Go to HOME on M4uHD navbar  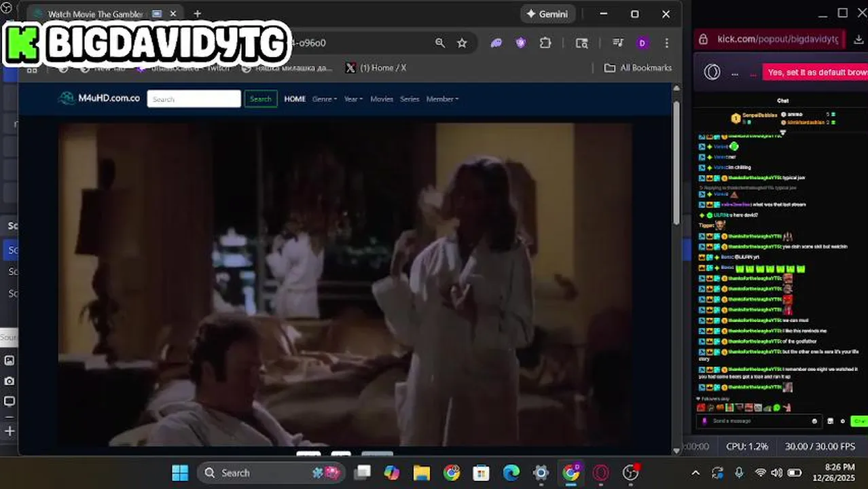pyautogui.click(x=295, y=99)
